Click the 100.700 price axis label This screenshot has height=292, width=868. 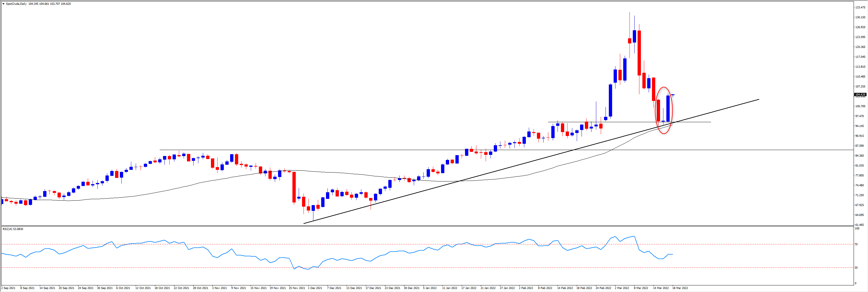pos(860,106)
